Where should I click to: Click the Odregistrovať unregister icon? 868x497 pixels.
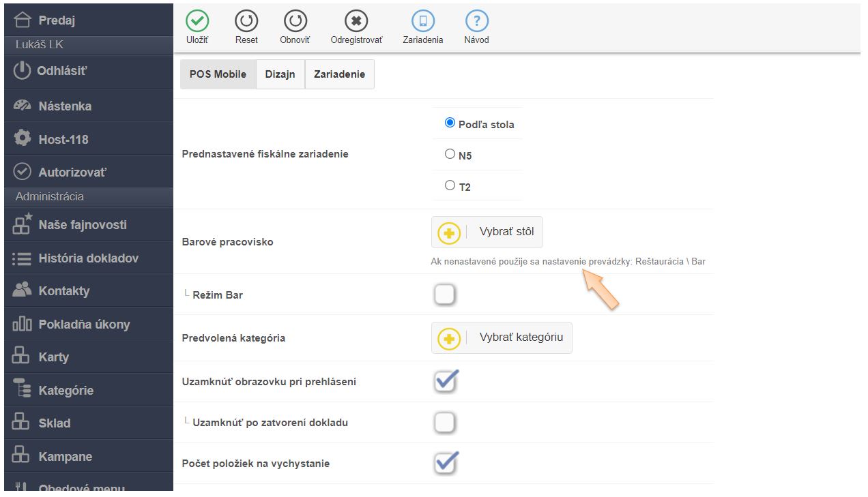(x=356, y=21)
